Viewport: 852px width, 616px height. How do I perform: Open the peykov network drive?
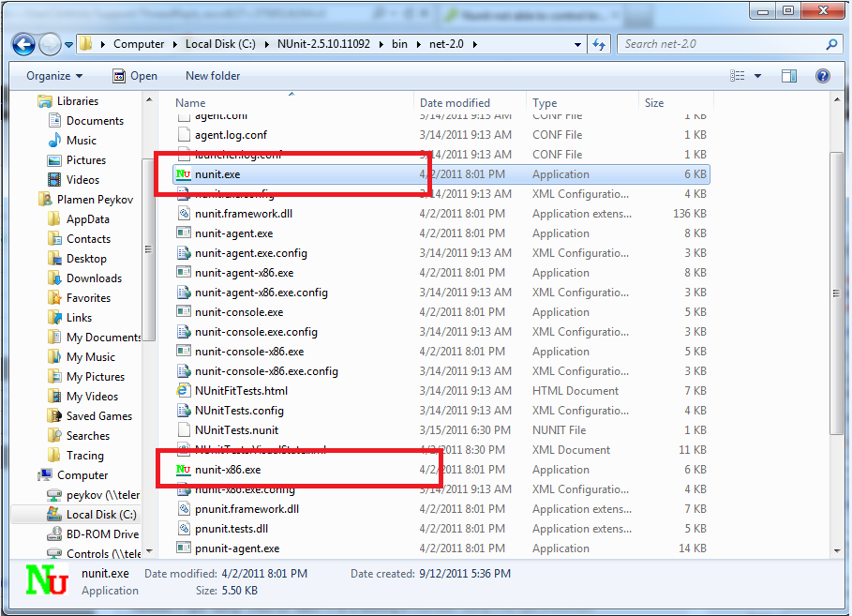coord(102,495)
